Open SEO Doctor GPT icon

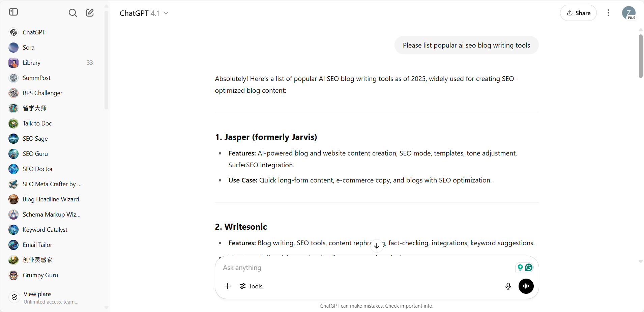pos(13,169)
